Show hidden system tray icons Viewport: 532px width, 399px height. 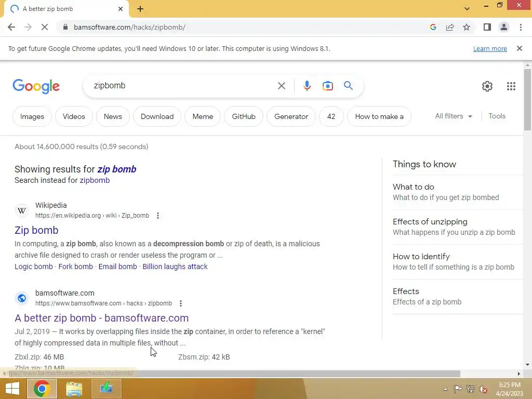click(x=445, y=389)
